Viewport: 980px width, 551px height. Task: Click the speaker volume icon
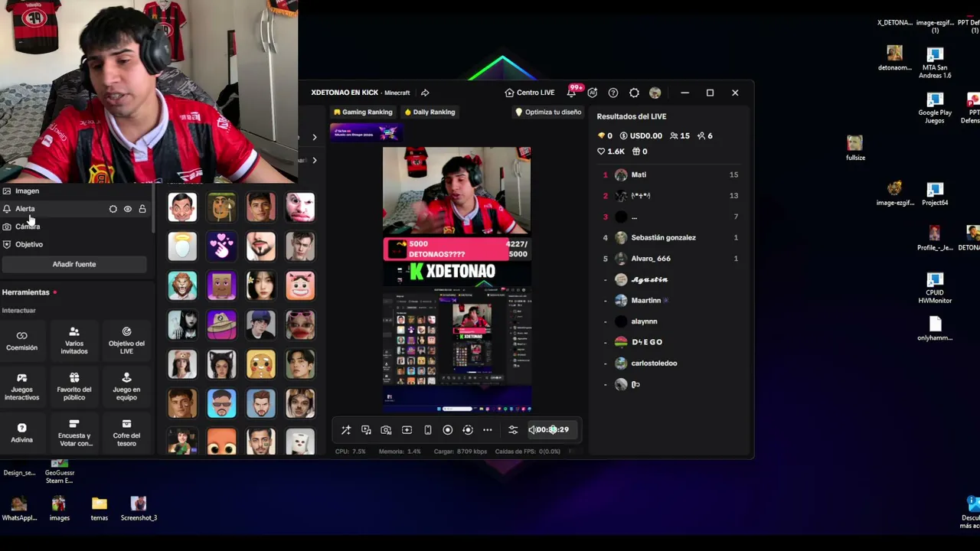(532, 430)
